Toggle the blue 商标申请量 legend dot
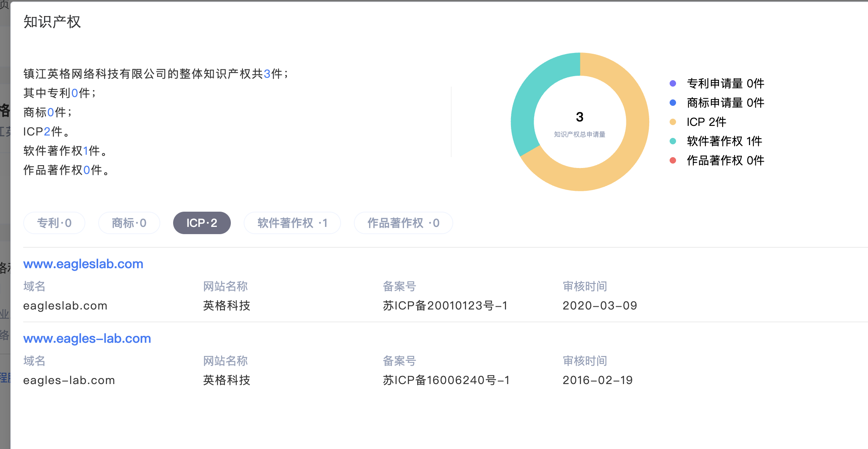868x449 pixels. pyautogui.click(x=673, y=103)
